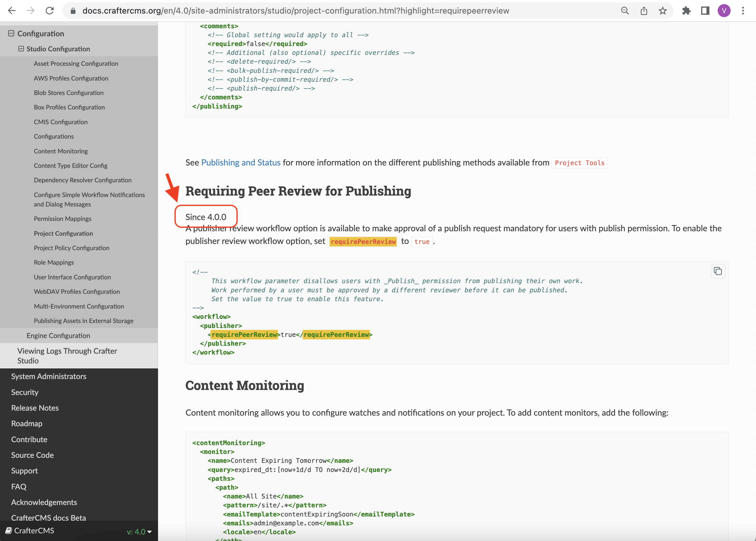Go to Permission Mappings

click(x=63, y=219)
